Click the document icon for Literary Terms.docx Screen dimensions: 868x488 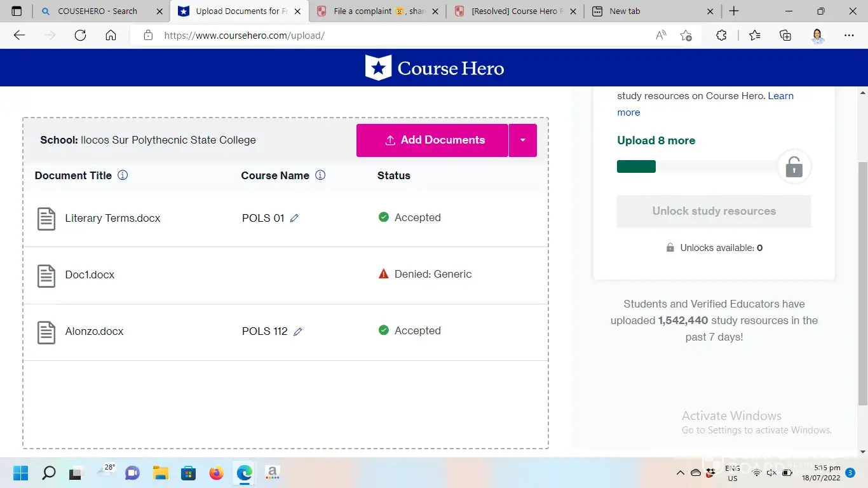point(46,219)
